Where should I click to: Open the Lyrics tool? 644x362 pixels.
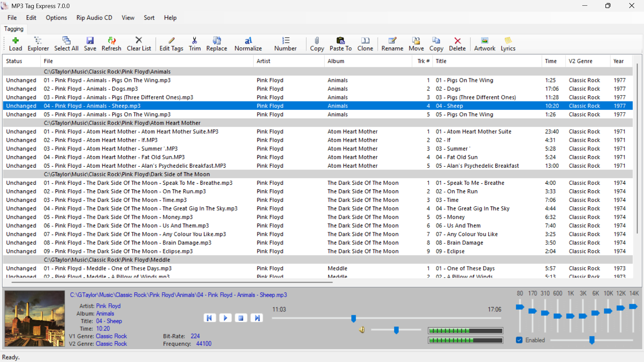(508, 44)
